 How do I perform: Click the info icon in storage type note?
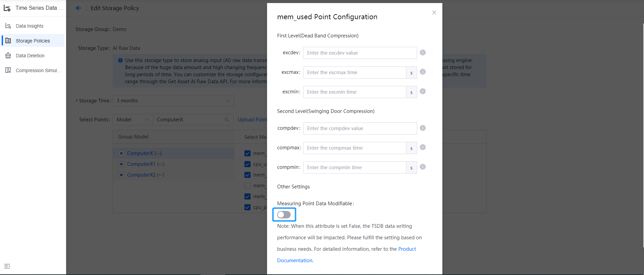(120, 60)
